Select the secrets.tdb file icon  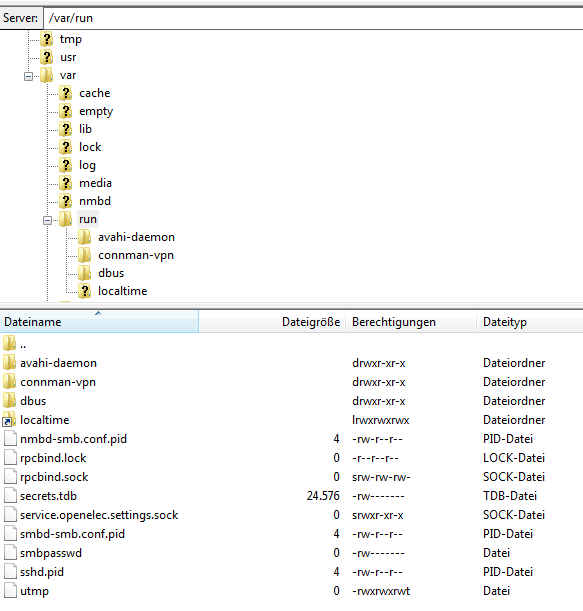(11, 496)
